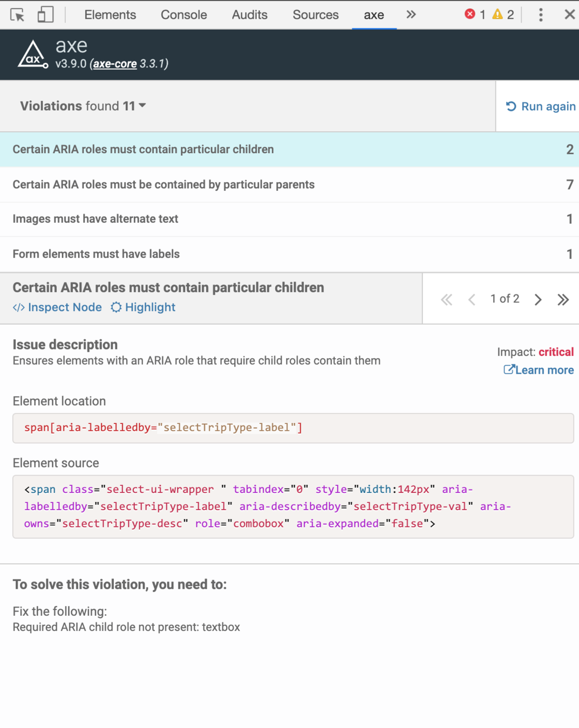Screen dimensions: 579x728
Task: Activate the inspect element picker icon
Action: (17, 15)
